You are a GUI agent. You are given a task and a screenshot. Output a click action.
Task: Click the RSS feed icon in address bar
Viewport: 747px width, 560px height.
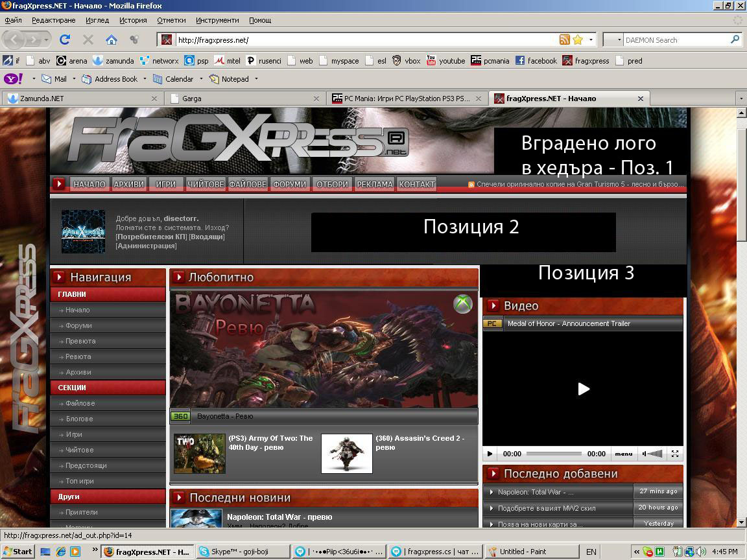[x=565, y=40]
